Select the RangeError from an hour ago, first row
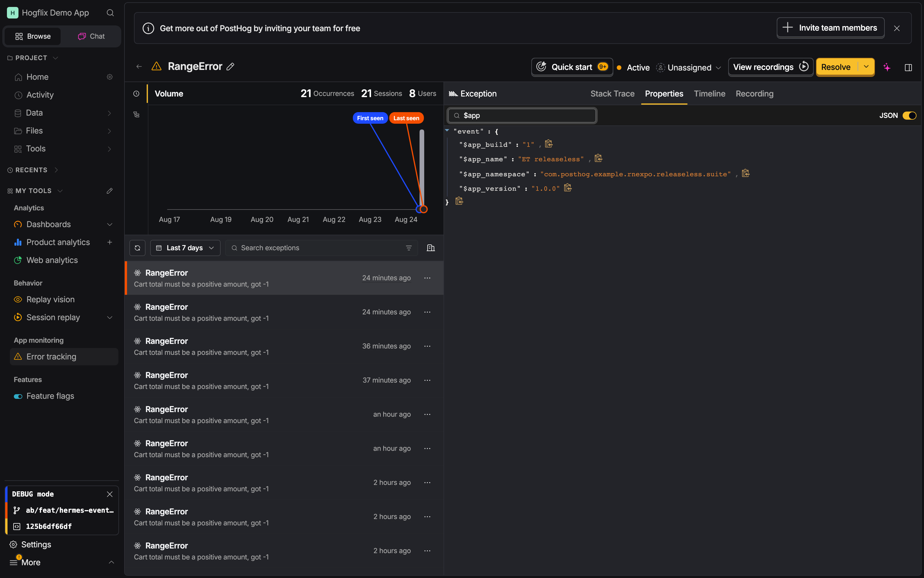 pos(284,415)
